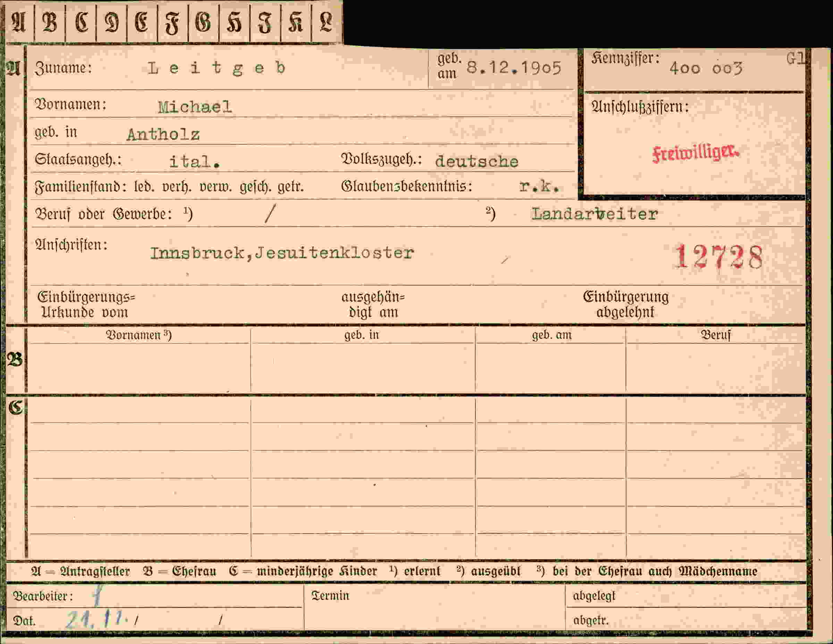Click the footnote "1) erlernt"

(x=415, y=571)
